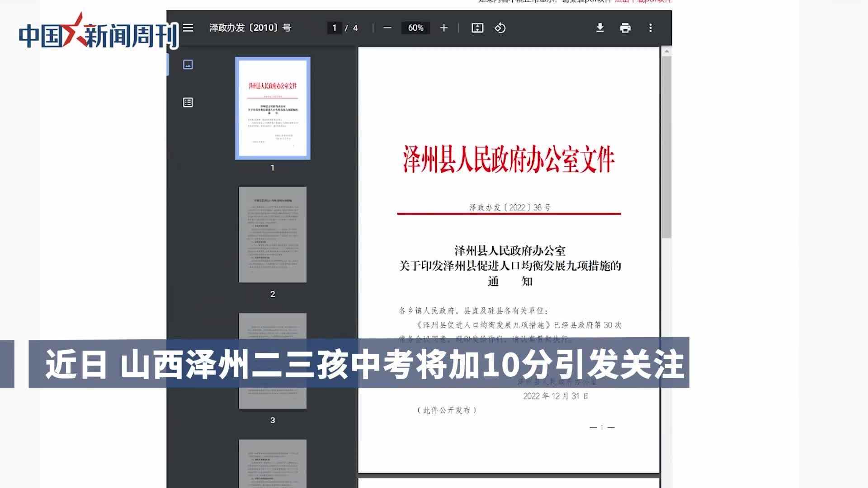Switch to document outline view
Screen dimensions: 868x488
tap(188, 103)
